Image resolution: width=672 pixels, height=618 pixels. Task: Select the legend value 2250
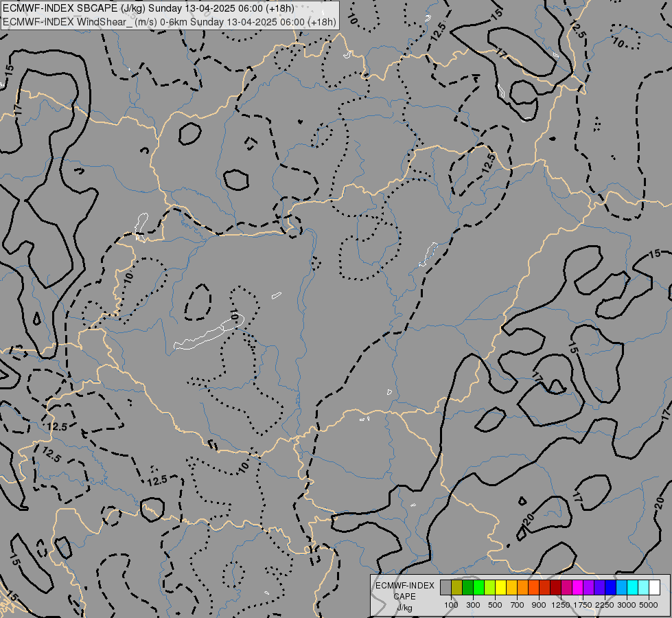[605, 605]
